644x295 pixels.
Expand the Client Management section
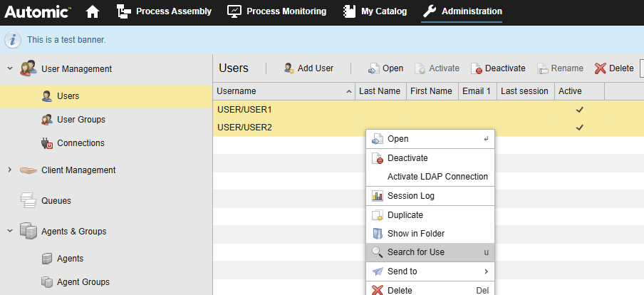pyautogui.click(x=10, y=170)
